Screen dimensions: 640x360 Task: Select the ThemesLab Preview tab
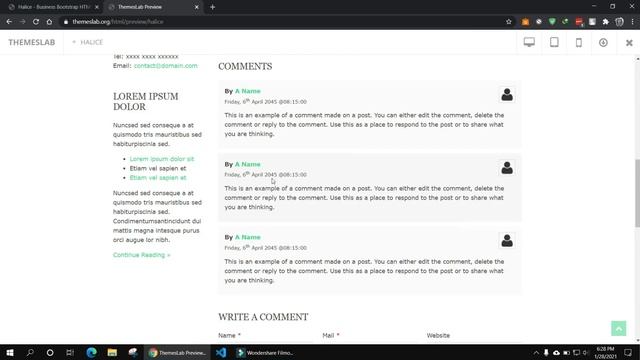pyautogui.click(x=152, y=7)
